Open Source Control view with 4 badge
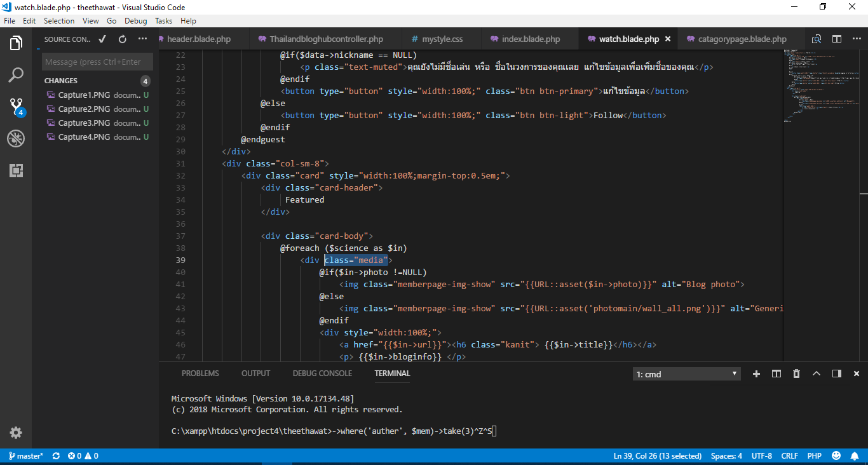Screen dimensions: 868x465 click(16, 107)
